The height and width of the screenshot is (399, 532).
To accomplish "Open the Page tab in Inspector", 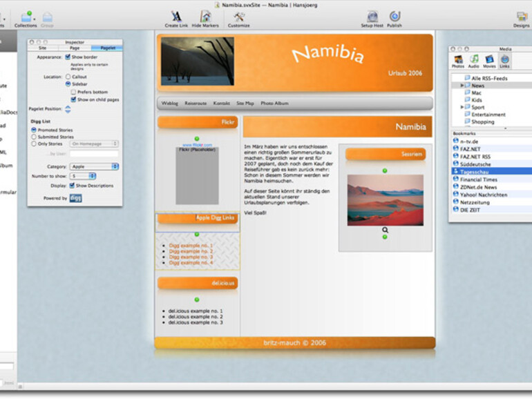I will [x=75, y=48].
